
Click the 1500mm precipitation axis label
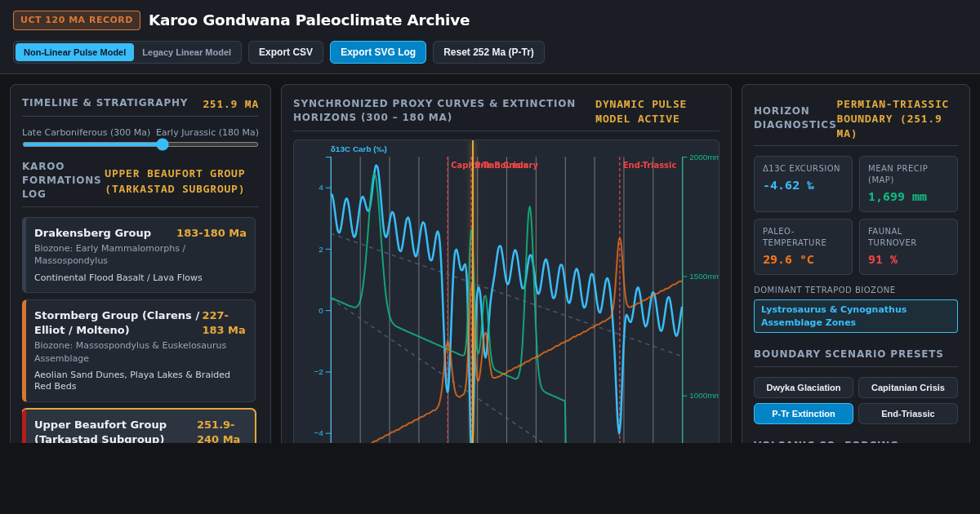[x=704, y=277]
